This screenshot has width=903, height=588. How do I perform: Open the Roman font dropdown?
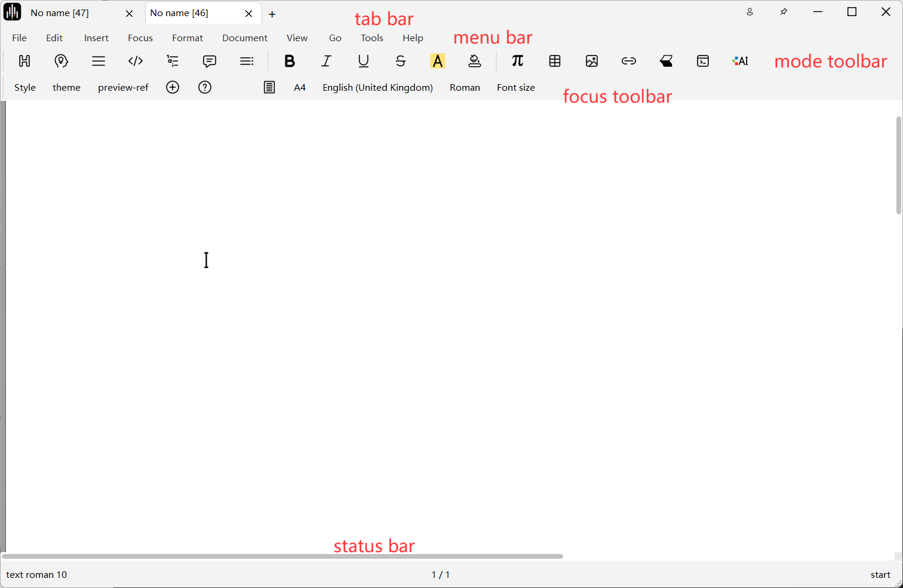465,87
